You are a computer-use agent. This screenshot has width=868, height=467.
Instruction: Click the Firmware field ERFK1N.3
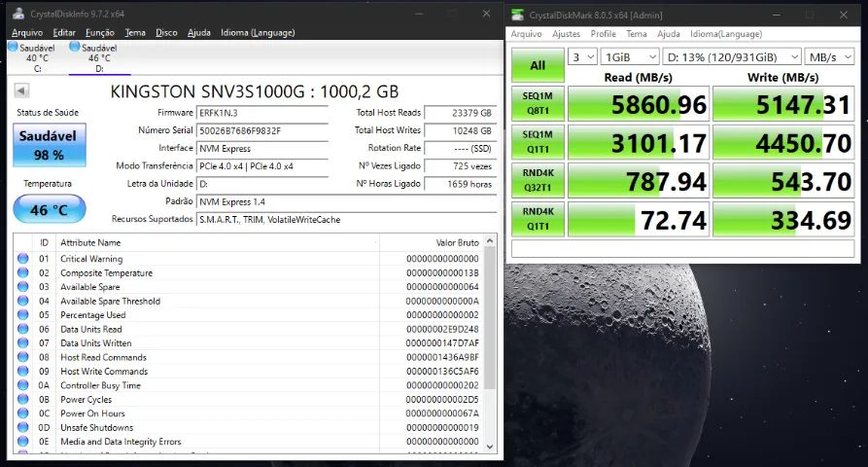click(x=262, y=113)
